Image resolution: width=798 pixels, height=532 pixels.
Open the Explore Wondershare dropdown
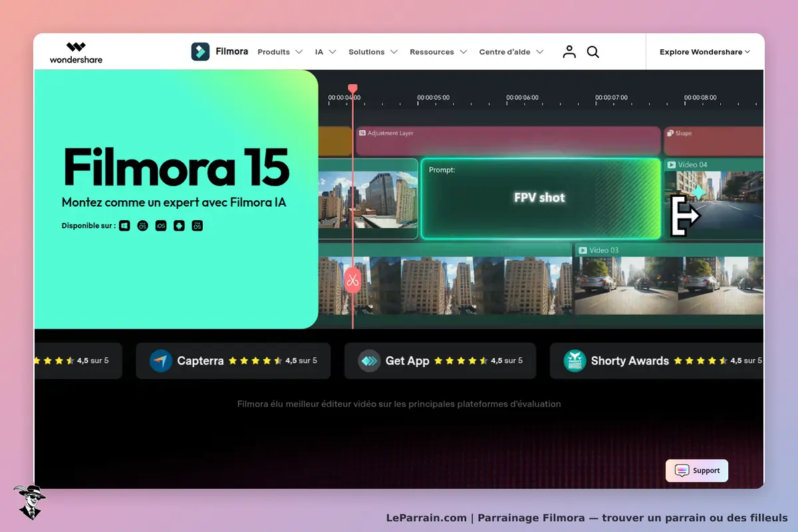(705, 52)
